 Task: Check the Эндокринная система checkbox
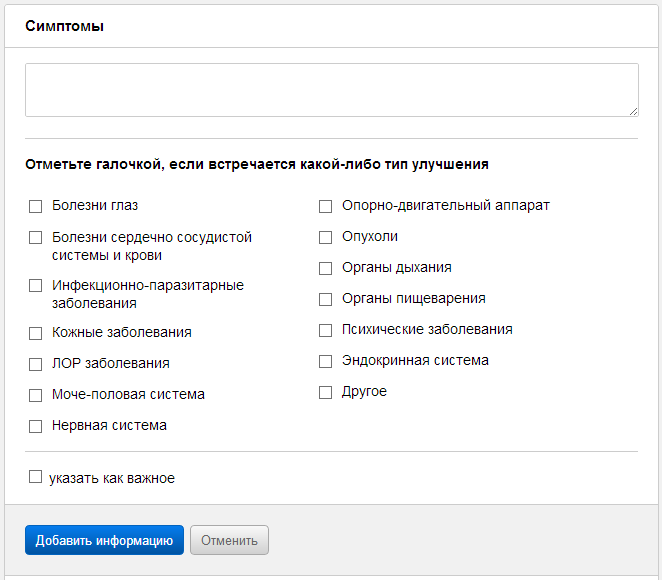click(x=325, y=361)
